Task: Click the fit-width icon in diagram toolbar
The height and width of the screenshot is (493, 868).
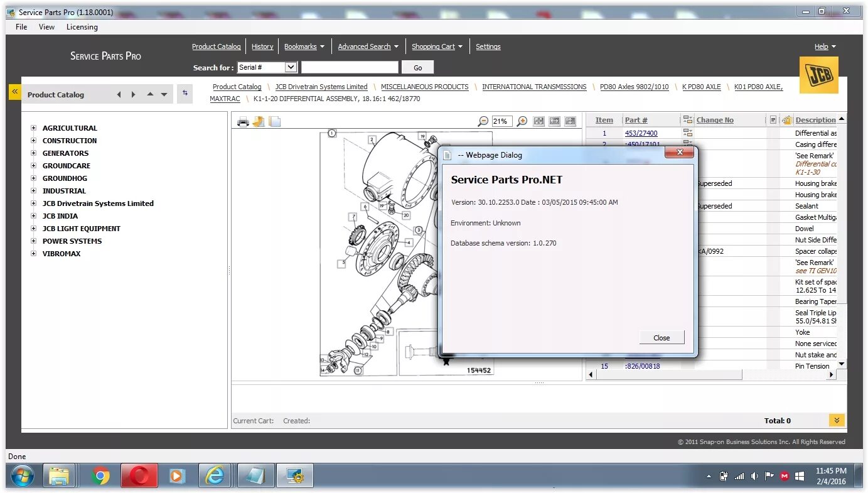Action: (x=554, y=121)
